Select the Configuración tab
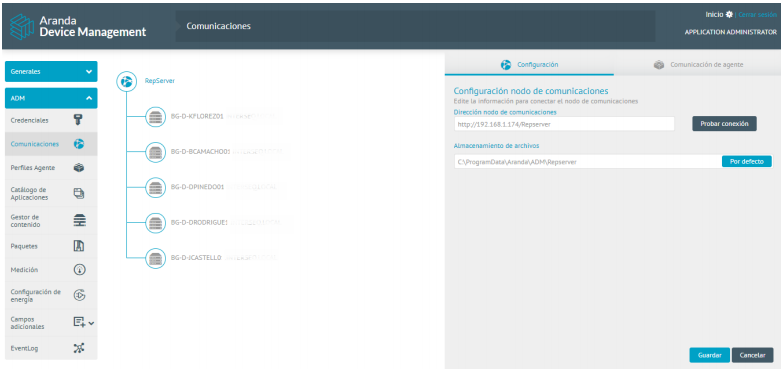The height and width of the screenshot is (371, 783). point(529,65)
